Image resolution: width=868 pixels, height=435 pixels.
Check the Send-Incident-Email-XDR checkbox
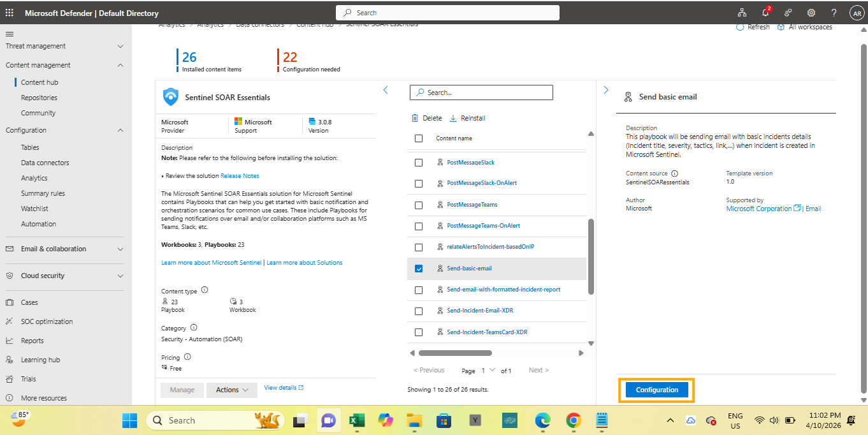419,311
